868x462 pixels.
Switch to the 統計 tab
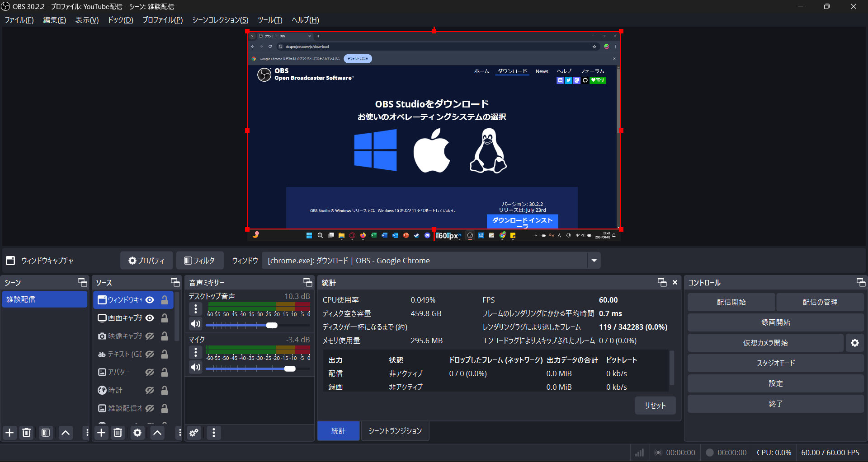pos(338,431)
